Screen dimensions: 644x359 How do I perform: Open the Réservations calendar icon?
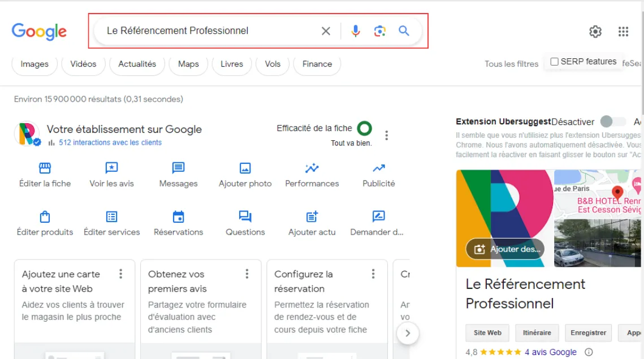(x=178, y=217)
